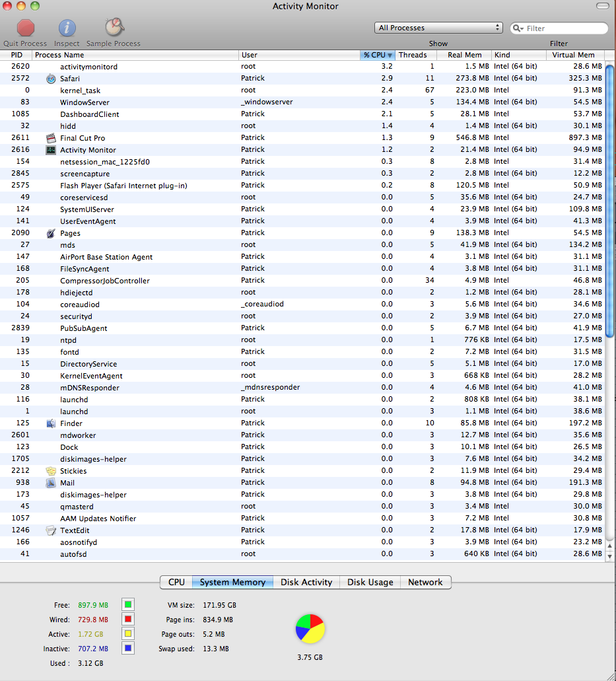This screenshot has width=616, height=681.
Task: Sort by the Kind column header
Action: click(x=519, y=55)
